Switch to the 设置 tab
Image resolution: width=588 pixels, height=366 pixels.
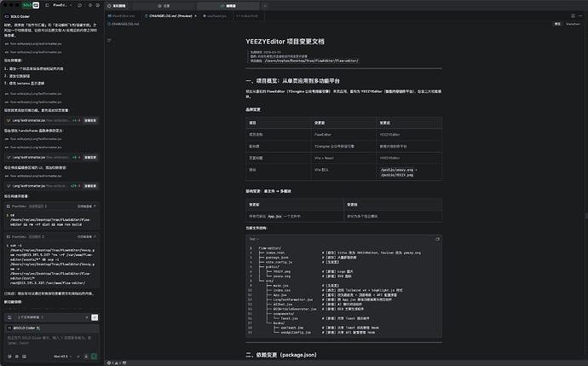pyautogui.click(x=164, y=6)
